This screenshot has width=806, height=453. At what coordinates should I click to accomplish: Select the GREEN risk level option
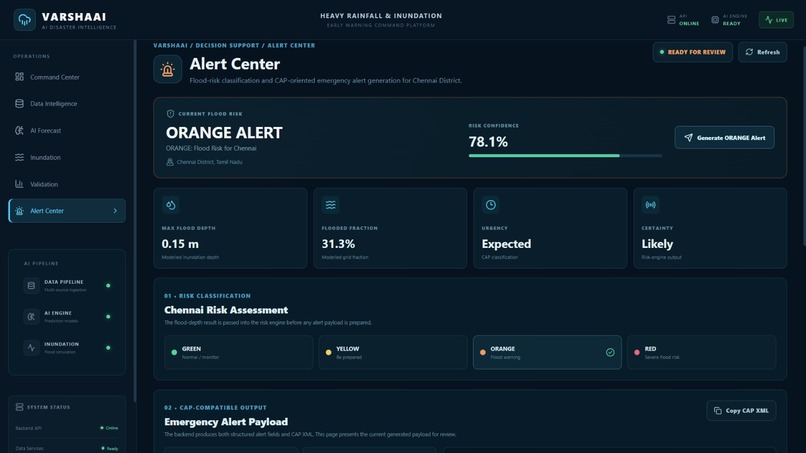[x=239, y=352]
